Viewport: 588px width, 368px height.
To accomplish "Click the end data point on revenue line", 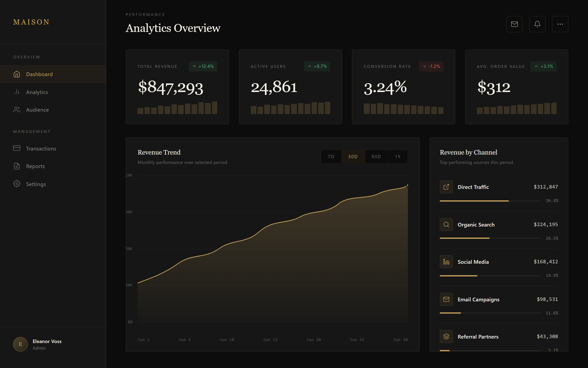I will [x=408, y=185].
